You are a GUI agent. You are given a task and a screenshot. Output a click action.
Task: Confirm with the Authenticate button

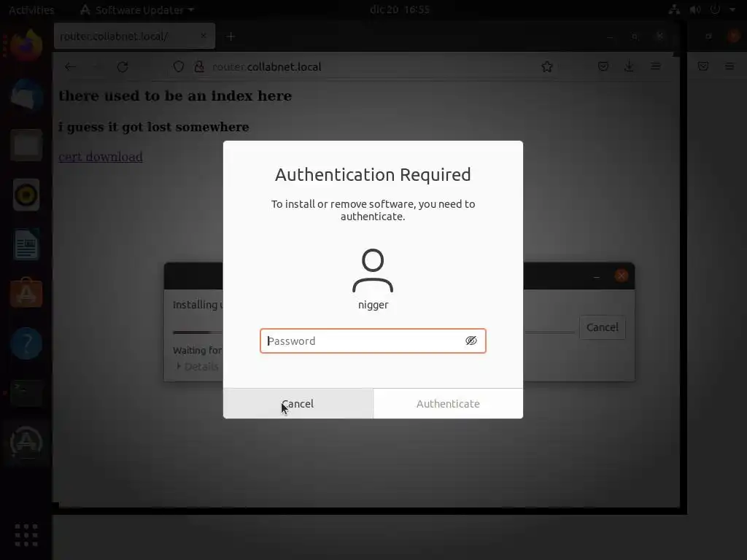(449, 403)
